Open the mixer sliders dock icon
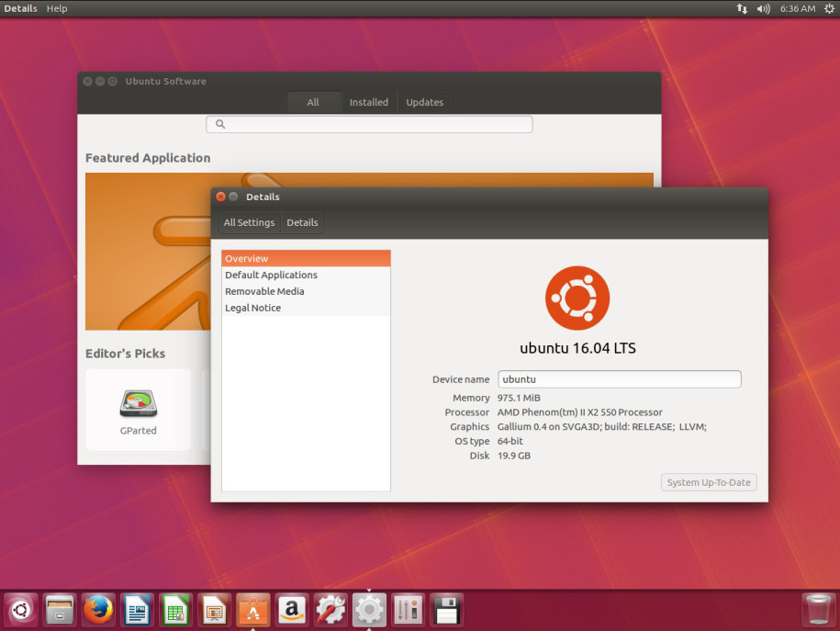This screenshot has height=631, width=840. pos(408,610)
